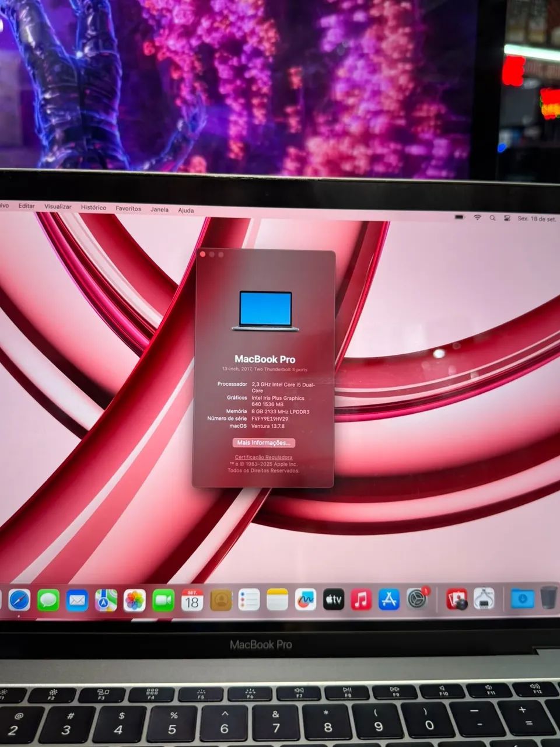The image size is (560, 747).
Task: Open Safari from the Dock
Action: (19, 600)
